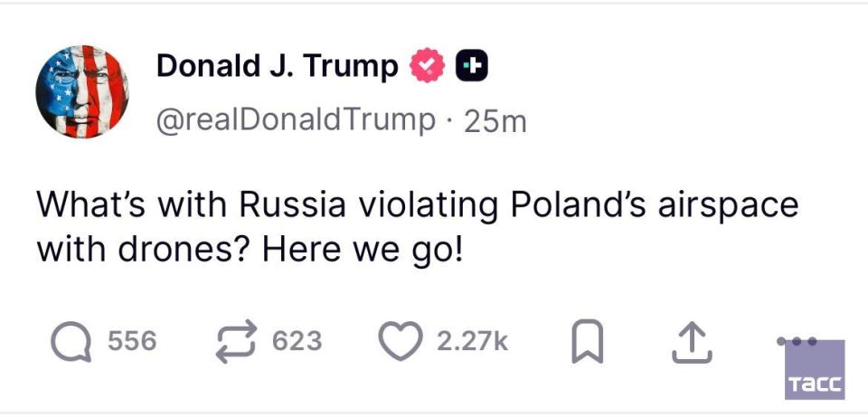View the 2.27k likes count
This screenshot has width=868, height=417.
click(x=471, y=341)
